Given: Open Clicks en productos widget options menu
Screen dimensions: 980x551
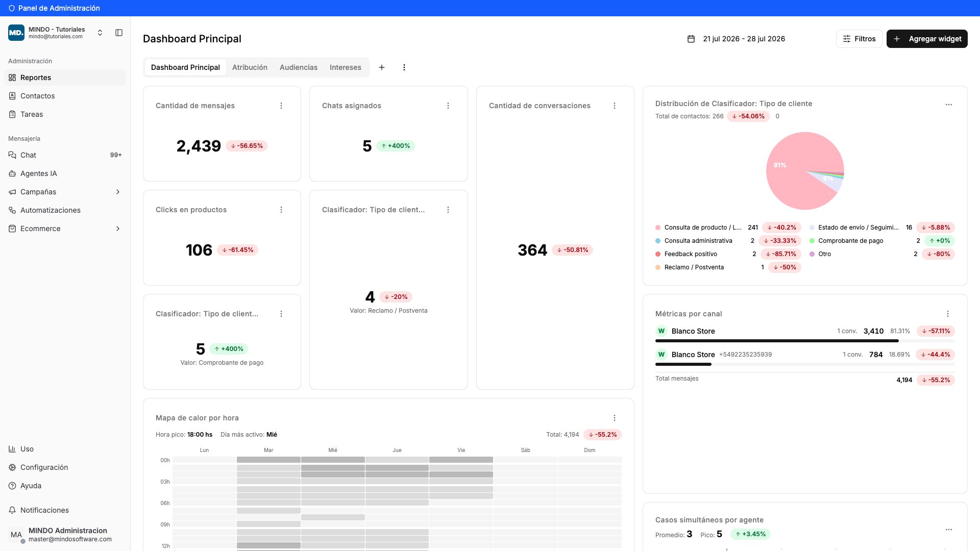Looking at the screenshot, I should [281, 210].
